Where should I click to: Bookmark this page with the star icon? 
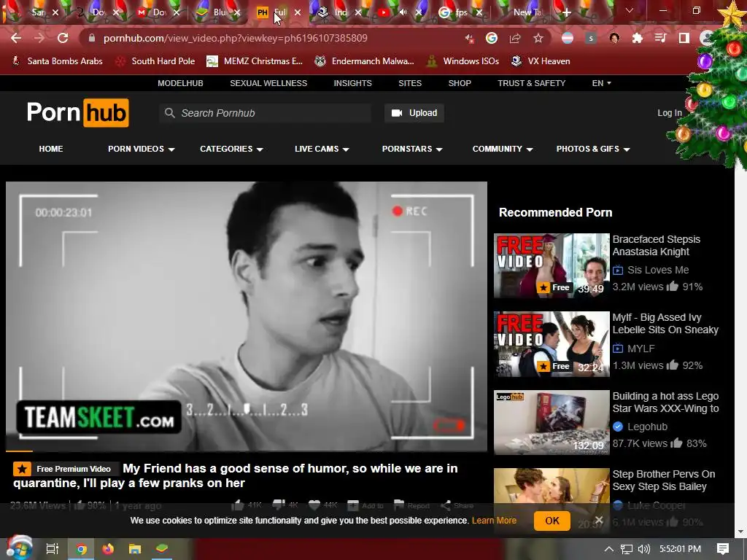coord(538,38)
